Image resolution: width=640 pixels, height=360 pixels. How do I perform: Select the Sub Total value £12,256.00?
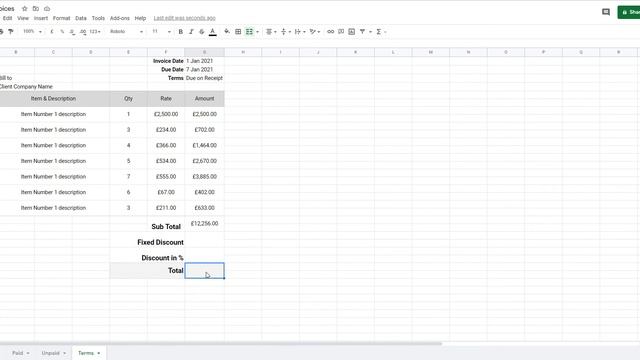(x=204, y=224)
